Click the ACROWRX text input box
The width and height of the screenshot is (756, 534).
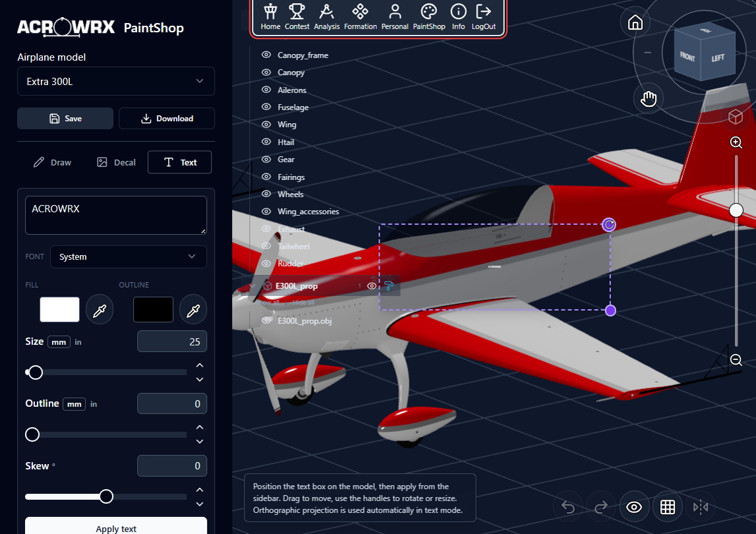pyautogui.click(x=116, y=215)
